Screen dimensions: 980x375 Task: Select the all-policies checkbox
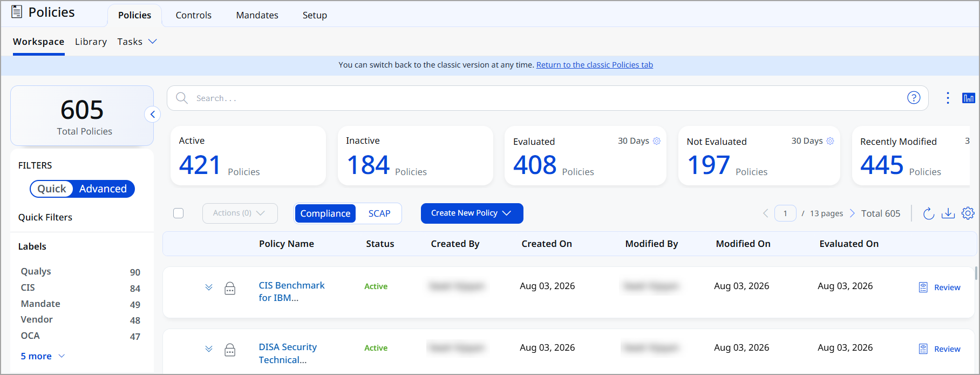point(179,213)
